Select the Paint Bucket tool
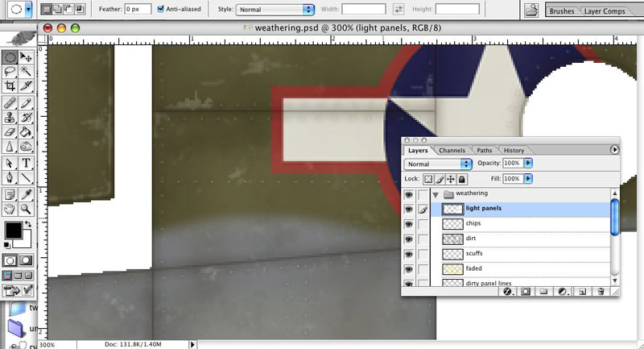The height and width of the screenshot is (349, 644). click(x=26, y=132)
